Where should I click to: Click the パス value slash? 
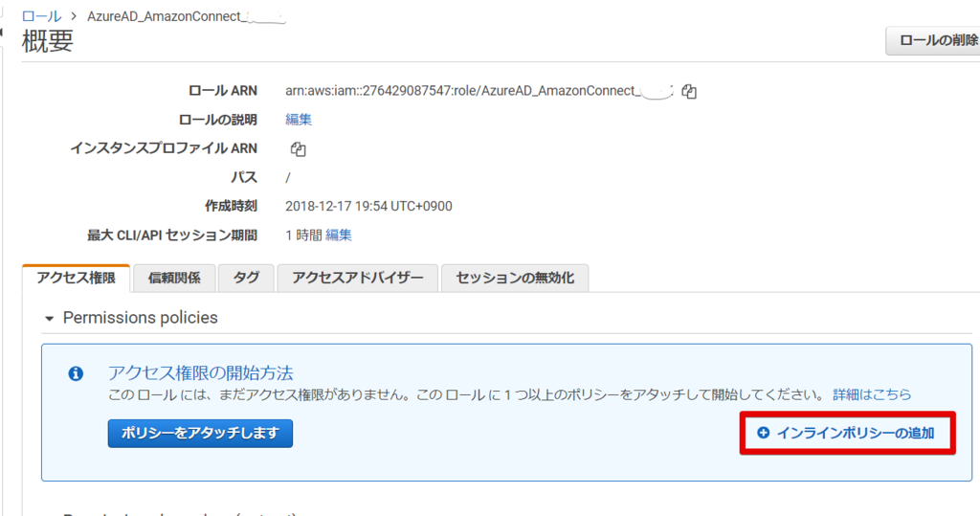[x=287, y=178]
